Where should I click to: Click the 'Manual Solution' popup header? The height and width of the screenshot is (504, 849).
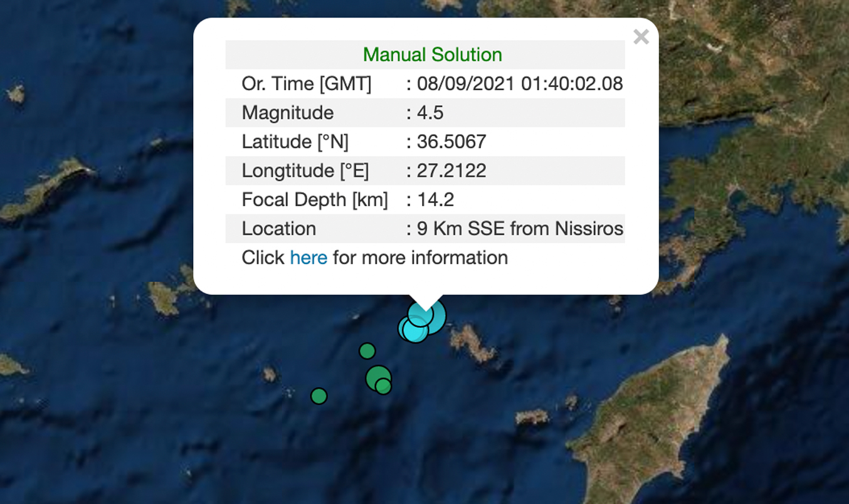(x=432, y=55)
